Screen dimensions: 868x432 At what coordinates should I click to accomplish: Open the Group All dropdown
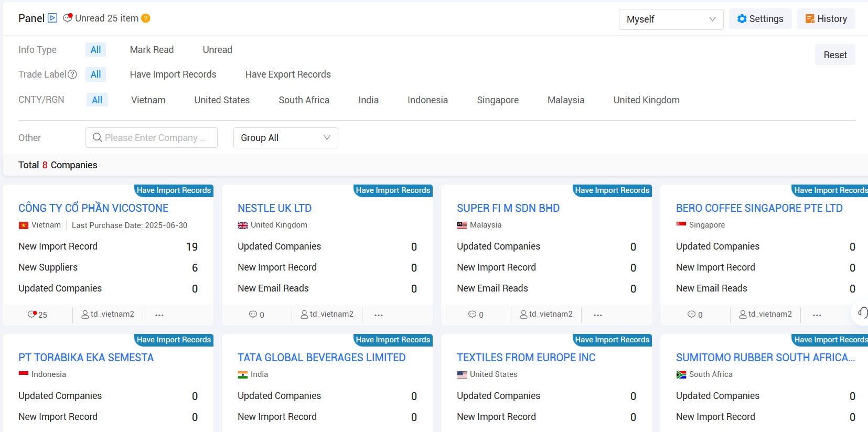pyautogui.click(x=285, y=138)
